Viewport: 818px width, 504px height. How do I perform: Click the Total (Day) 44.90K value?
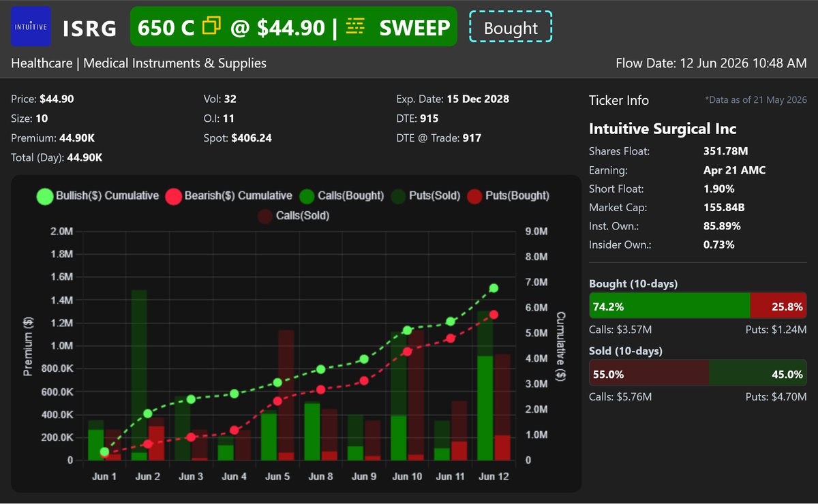point(84,157)
